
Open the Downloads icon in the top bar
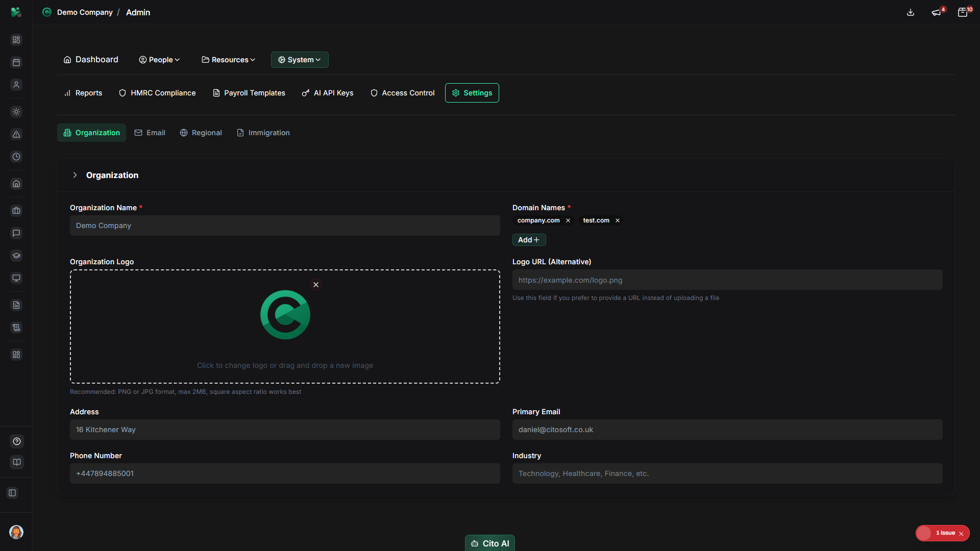click(911, 12)
